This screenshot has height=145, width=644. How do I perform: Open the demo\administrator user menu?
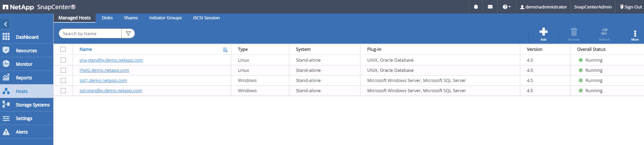[x=543, y=7]
